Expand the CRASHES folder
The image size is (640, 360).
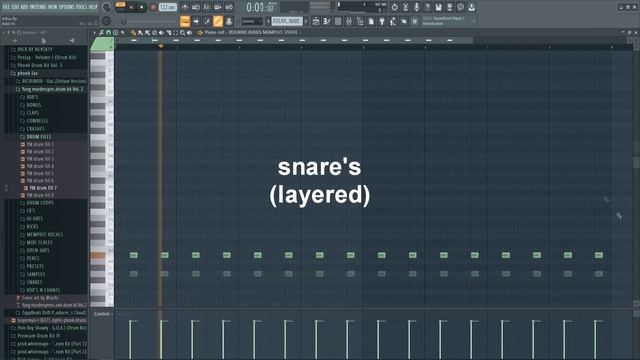36,129
